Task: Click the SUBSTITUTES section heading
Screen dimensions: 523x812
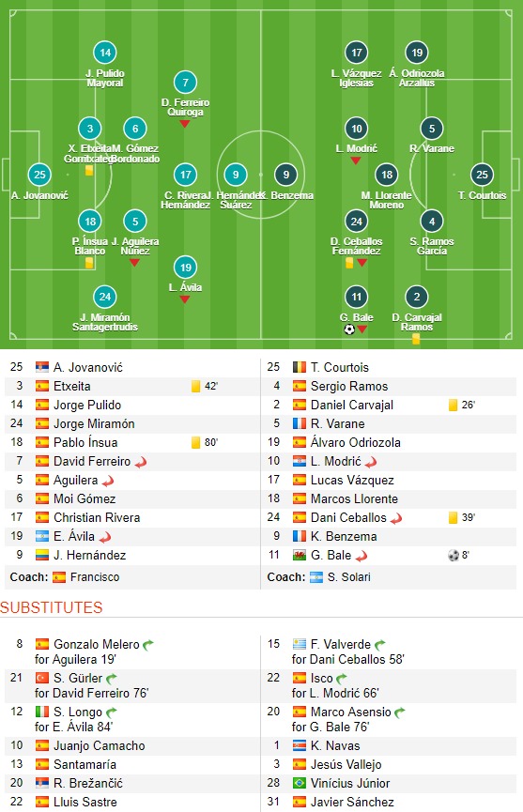Action: point(52,607)
